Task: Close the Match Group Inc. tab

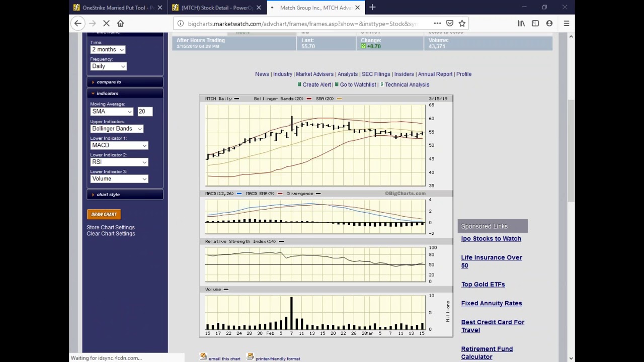Action: click(357, 8)
